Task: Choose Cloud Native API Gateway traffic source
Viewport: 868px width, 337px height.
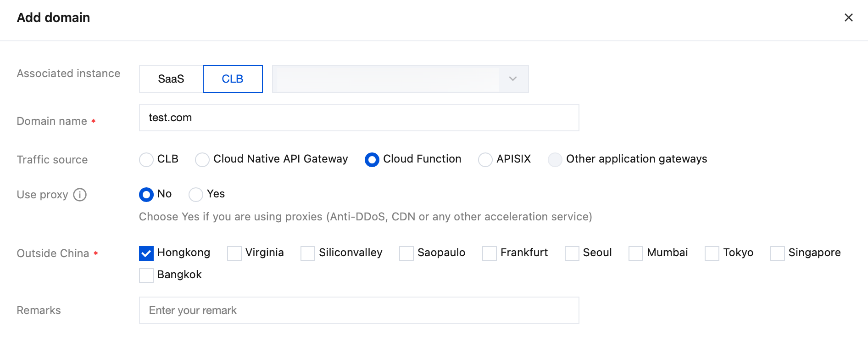Action: point(202,160)
